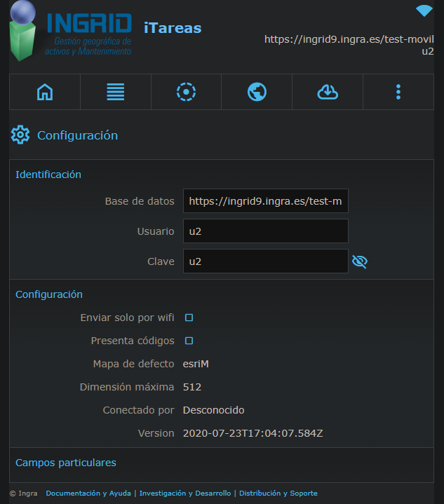Open the task list lines icon
The width and height of the screenshot is (444, 504).
coord(115,92)
